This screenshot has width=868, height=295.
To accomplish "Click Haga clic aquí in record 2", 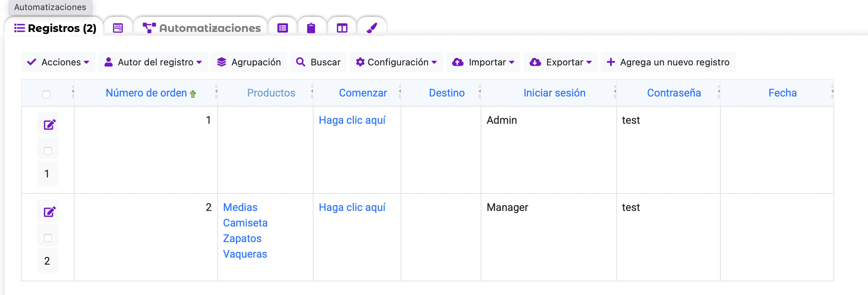I will (352, 207).
